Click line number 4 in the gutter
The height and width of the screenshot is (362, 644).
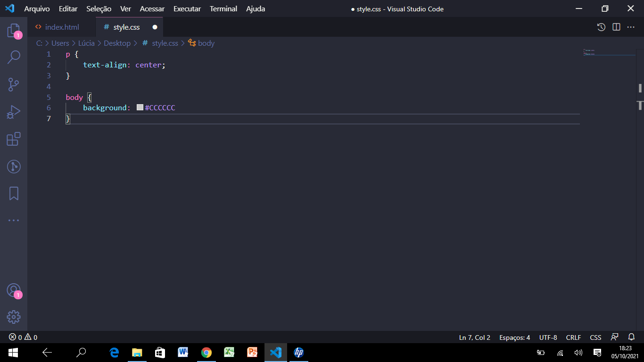[x=49, y=86]
